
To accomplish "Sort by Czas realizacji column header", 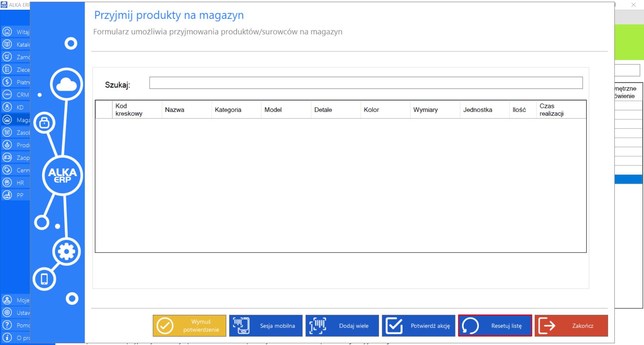I will [x=561, y=110].
